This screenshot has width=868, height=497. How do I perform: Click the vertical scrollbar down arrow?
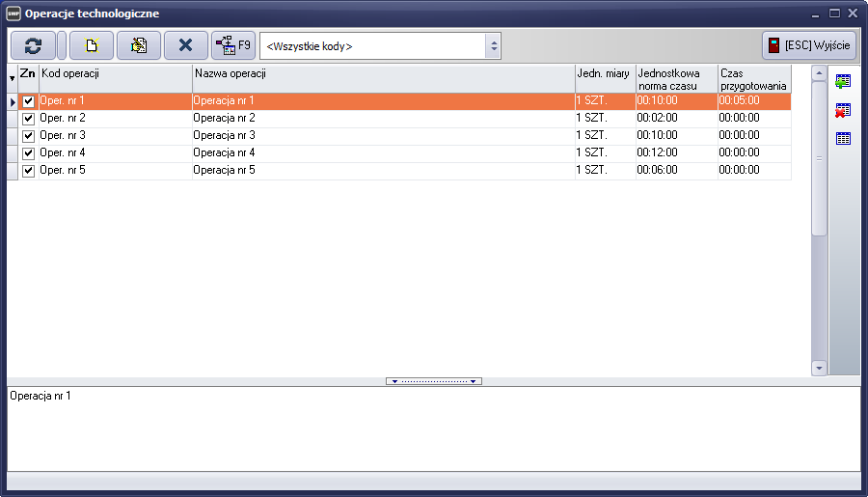pos(819,368)
